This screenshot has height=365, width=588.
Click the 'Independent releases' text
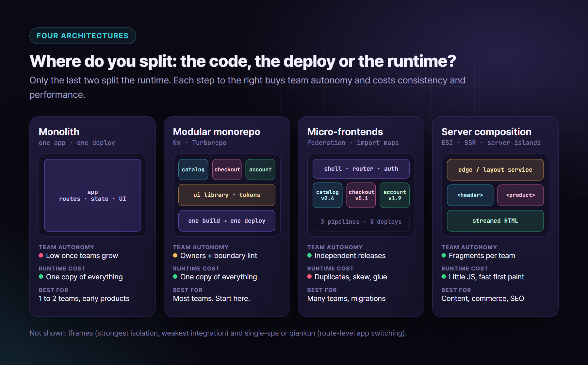350,256
